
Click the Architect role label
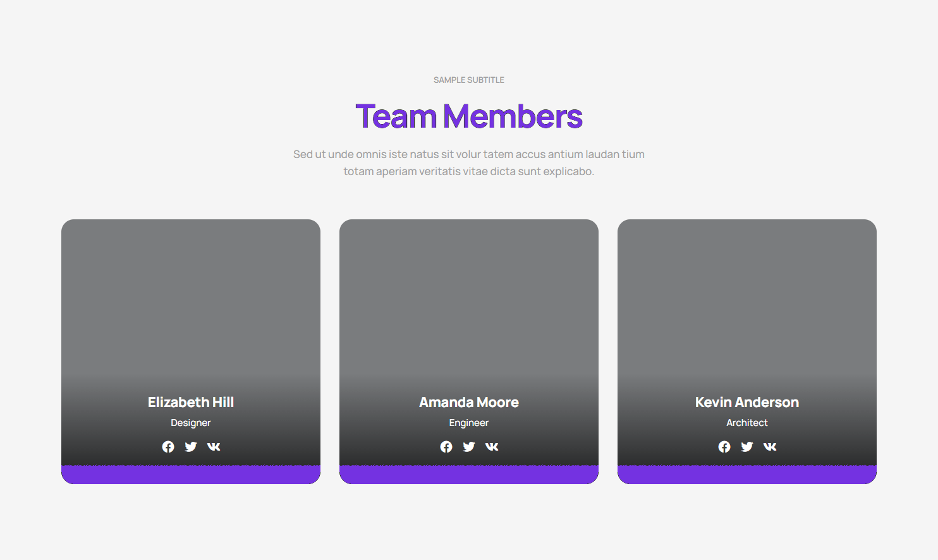pyautogui.click(x=747, y=423)
